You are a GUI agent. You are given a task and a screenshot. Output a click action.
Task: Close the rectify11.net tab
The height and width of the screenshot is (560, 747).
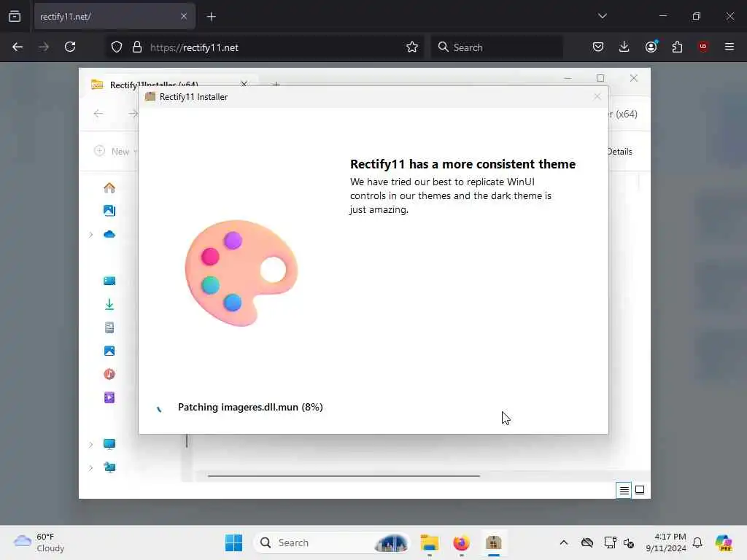(184, 17)
